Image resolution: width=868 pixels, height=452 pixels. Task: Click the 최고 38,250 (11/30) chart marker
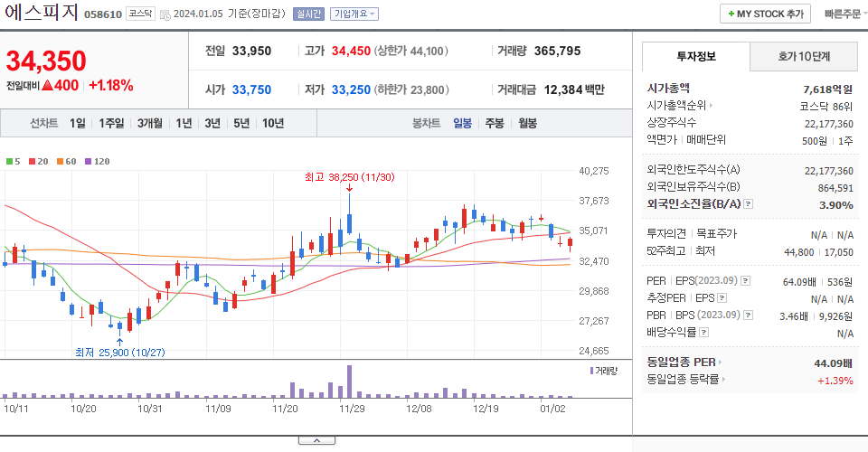click(x=349, y=177)
